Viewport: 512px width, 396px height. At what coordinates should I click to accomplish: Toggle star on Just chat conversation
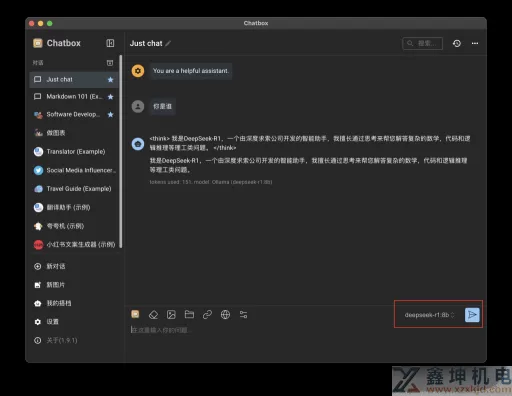[x=110, y=80]
